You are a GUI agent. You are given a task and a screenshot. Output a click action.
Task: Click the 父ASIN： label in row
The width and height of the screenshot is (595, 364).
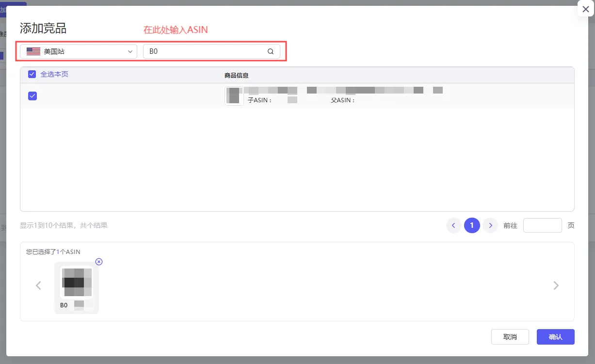pyautogui.click(x=343, y=100)
